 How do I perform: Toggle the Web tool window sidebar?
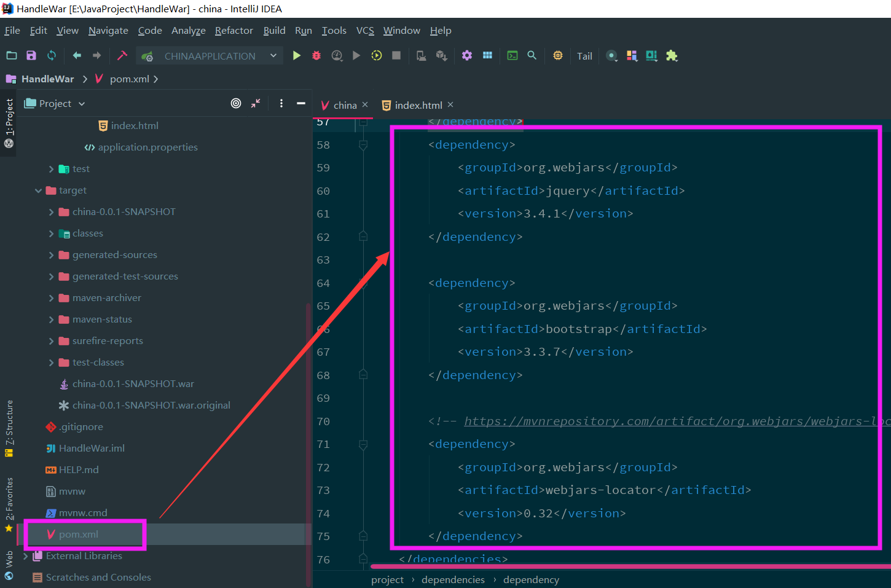(9, 563)
